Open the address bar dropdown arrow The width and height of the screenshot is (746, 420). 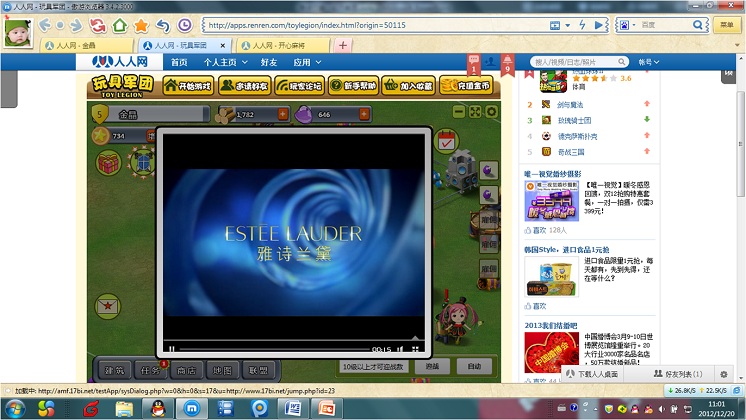(x=568, y=25)
